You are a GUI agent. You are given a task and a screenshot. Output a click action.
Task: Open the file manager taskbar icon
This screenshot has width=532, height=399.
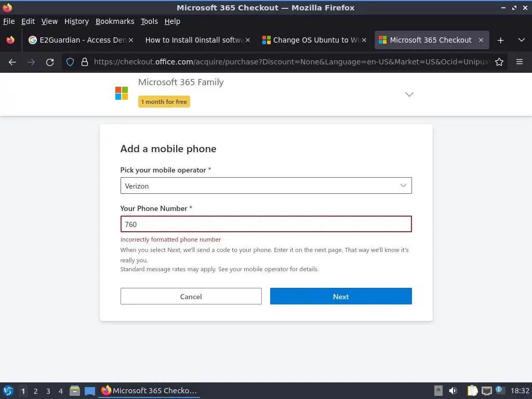[x=75, y=391]
